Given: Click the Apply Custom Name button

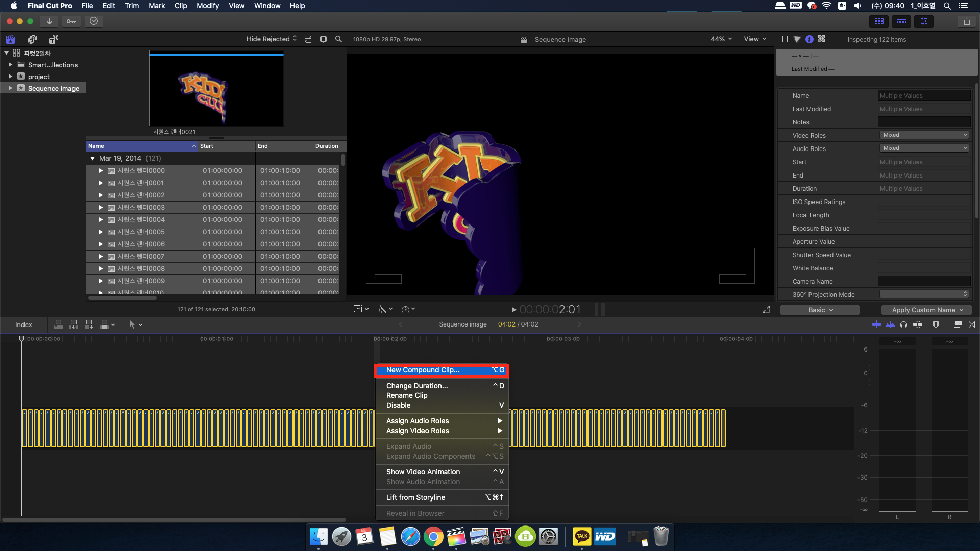Looking at the screenshot, I should point(926,310).
